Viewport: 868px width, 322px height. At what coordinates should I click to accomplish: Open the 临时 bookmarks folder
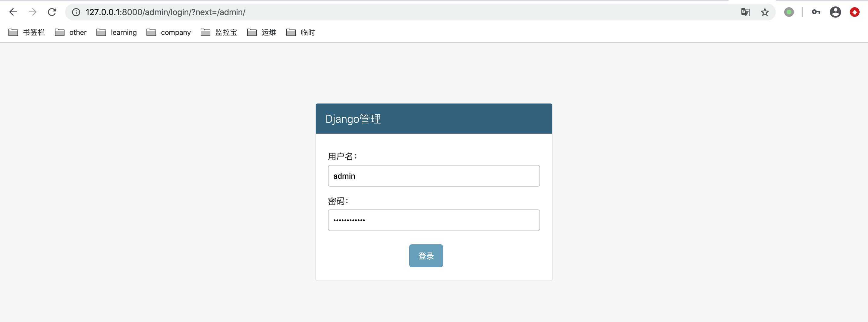point(301,32)
